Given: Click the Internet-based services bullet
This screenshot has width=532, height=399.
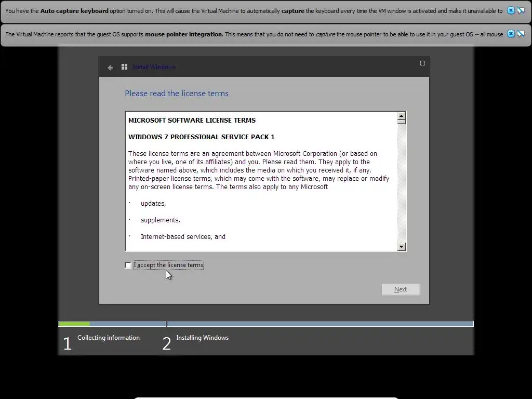Looking at the screenshot, I should coord(183,237).
